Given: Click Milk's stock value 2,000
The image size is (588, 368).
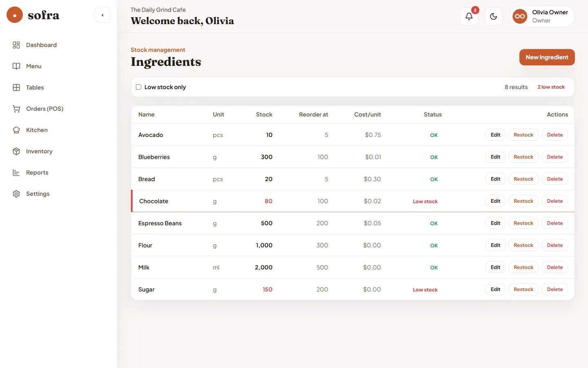Looking at the screenshot, I should 264,267.
